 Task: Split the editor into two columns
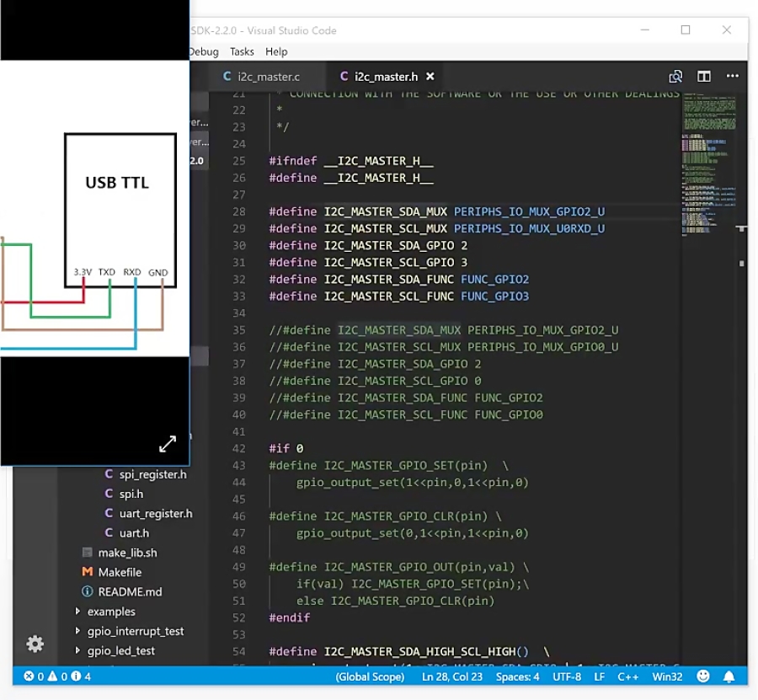(703, 76)
